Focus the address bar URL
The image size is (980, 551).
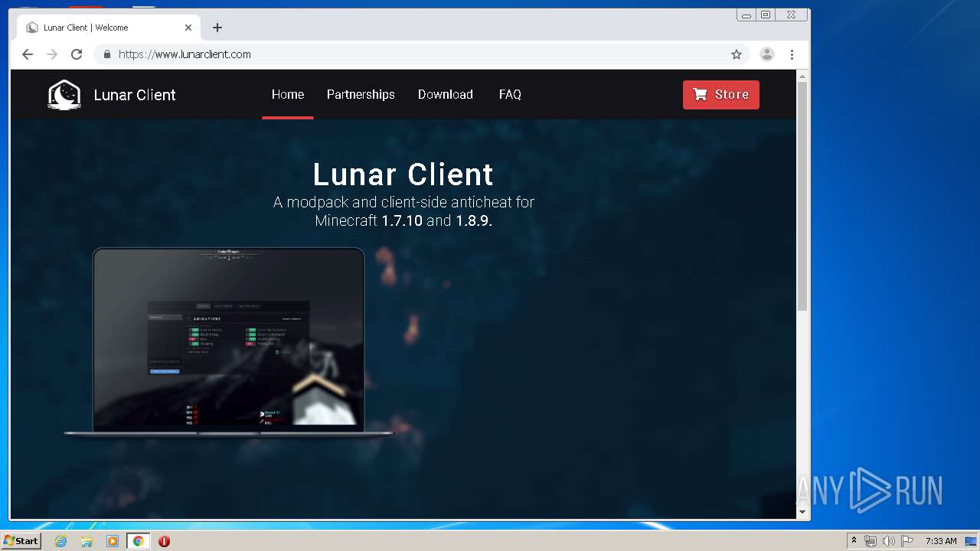coord(185,54)
